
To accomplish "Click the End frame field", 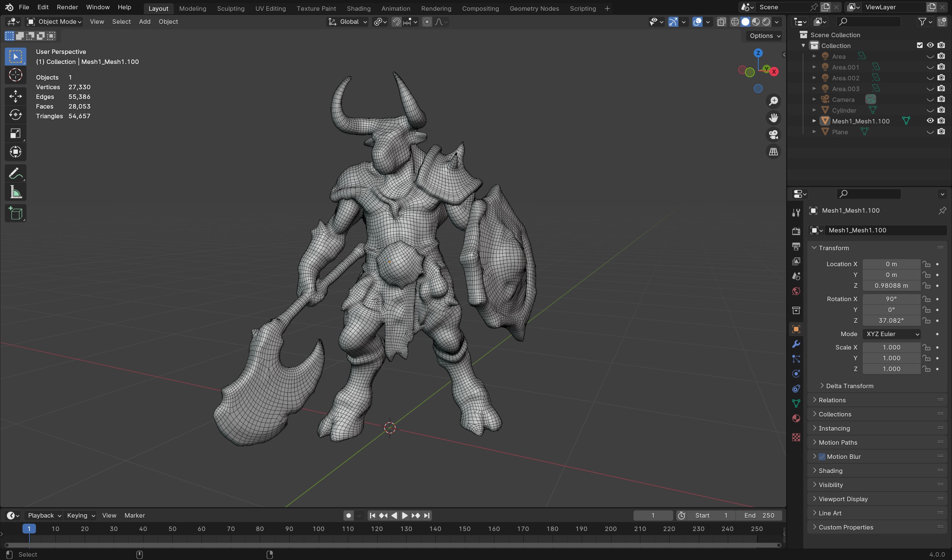I will point(759,515).
